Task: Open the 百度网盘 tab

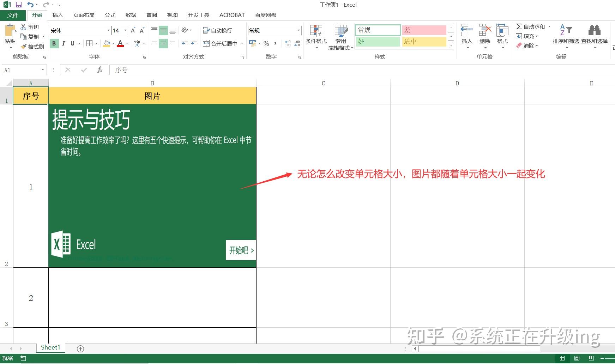Action: click(266, 15)
